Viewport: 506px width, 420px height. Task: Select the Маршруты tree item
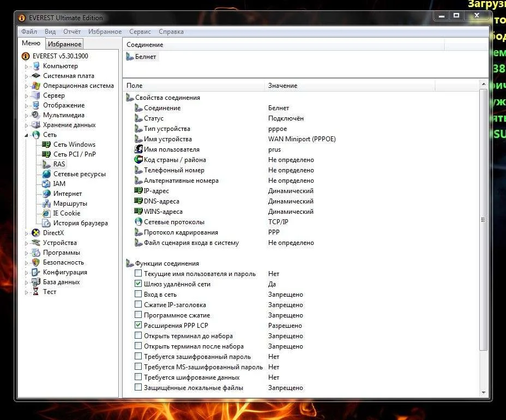[70, 203]
